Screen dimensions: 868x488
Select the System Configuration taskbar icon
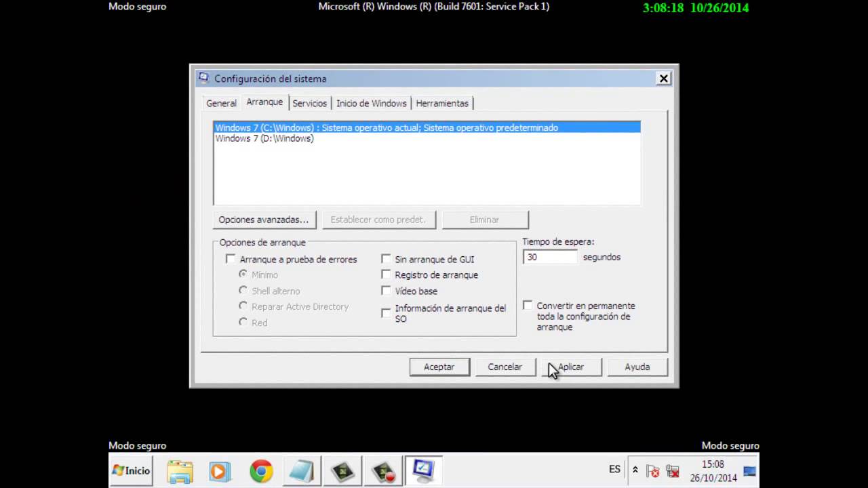tap(423, 470)
